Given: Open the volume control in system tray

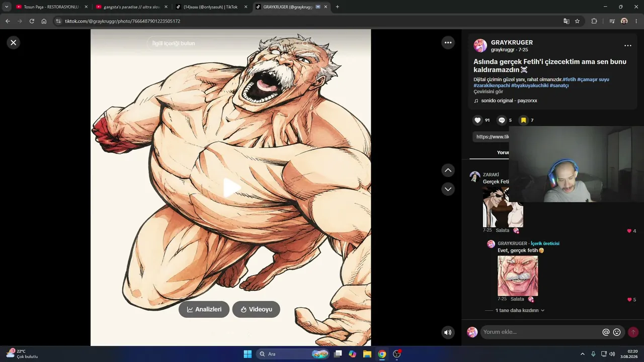Looking at the screenshot, I should tap(612, 354).
